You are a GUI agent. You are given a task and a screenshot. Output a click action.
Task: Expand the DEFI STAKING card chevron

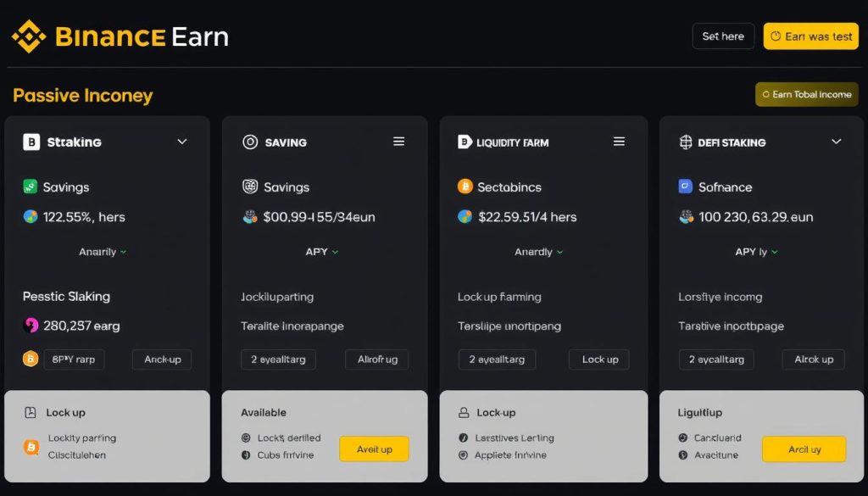(x=837, y=142)
